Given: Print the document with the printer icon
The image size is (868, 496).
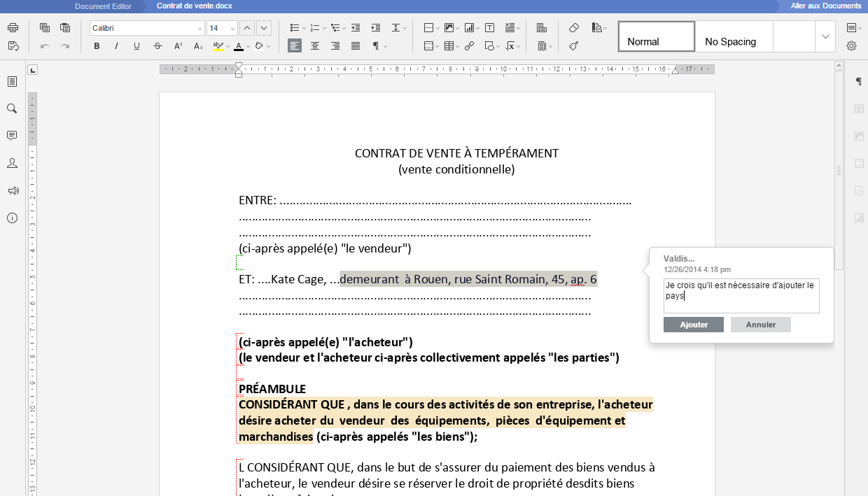Looking at the screenshot, I should 13,28.
